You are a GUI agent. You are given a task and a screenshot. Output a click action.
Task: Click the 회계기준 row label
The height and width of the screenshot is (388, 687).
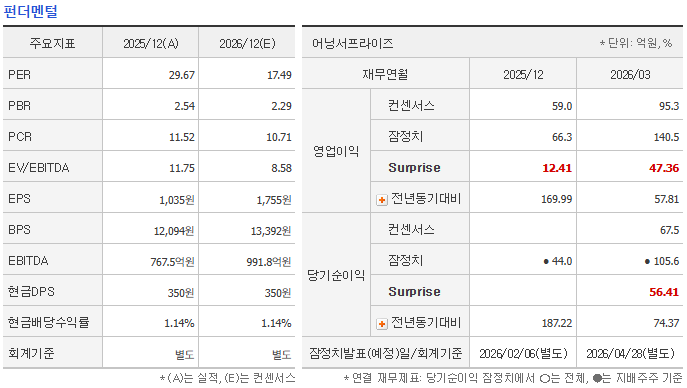tap(31, 353)
